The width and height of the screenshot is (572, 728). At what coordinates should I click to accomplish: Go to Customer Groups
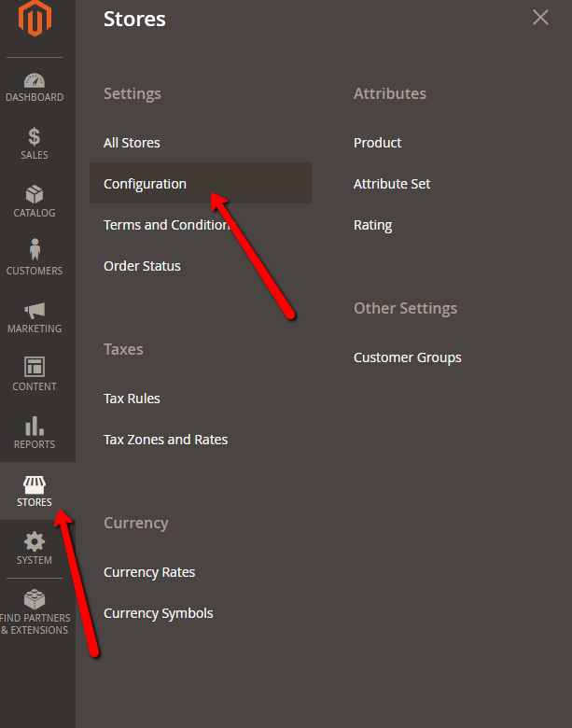click(x=407, y=357)
